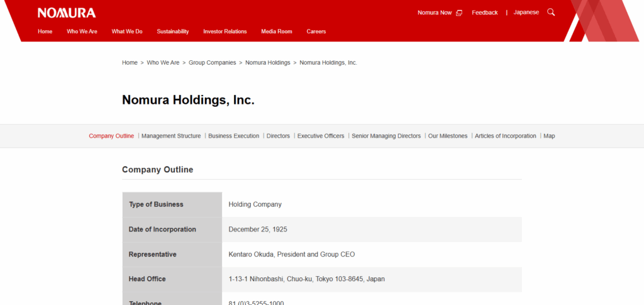Open the search magnifier icon
Viewport: 644px width, 305px height.
pos(551,13)
